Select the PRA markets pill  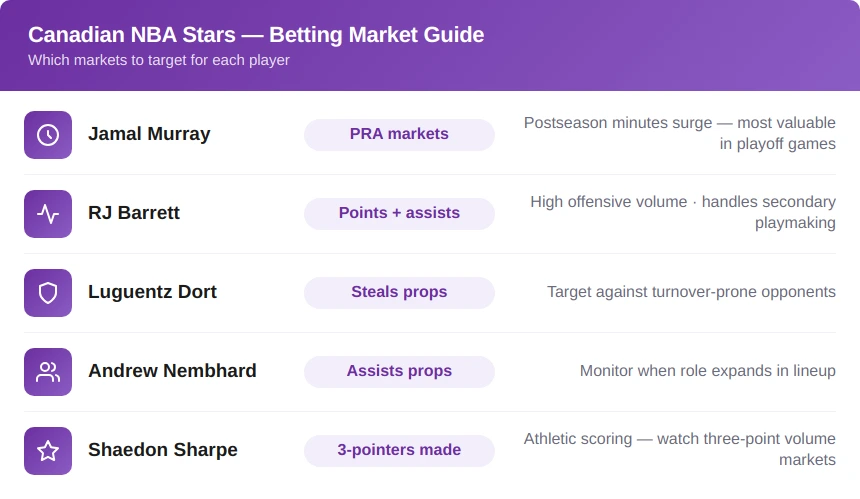click(x=399, y=135)
